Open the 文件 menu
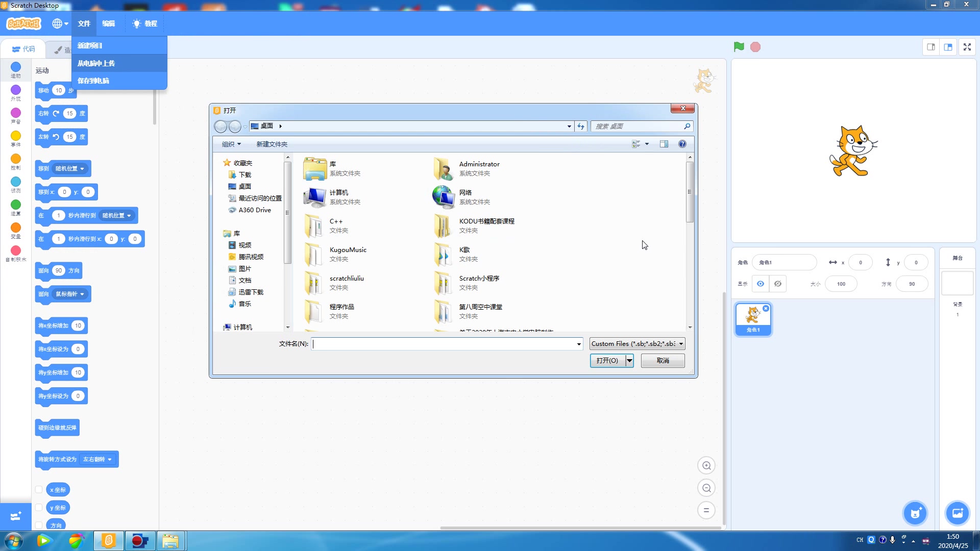The width and height of the screenshot is (980, 551). pos(84,23)
